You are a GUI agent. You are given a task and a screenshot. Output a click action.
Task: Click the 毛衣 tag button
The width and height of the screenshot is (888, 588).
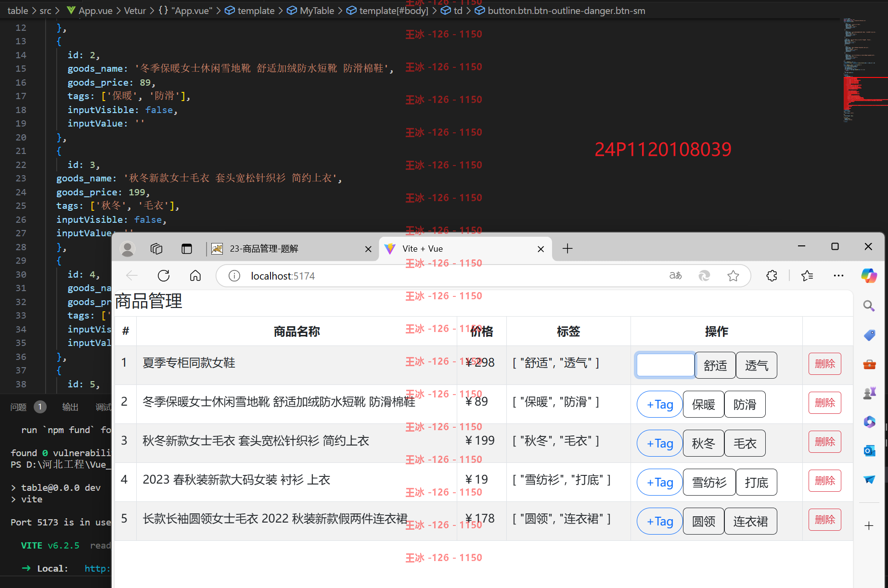(745, 443)
